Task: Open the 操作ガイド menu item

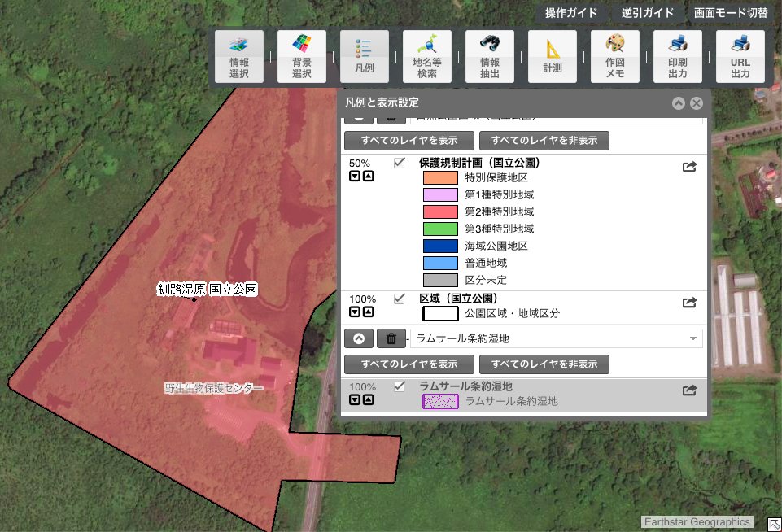Action: tap(571, 12)
